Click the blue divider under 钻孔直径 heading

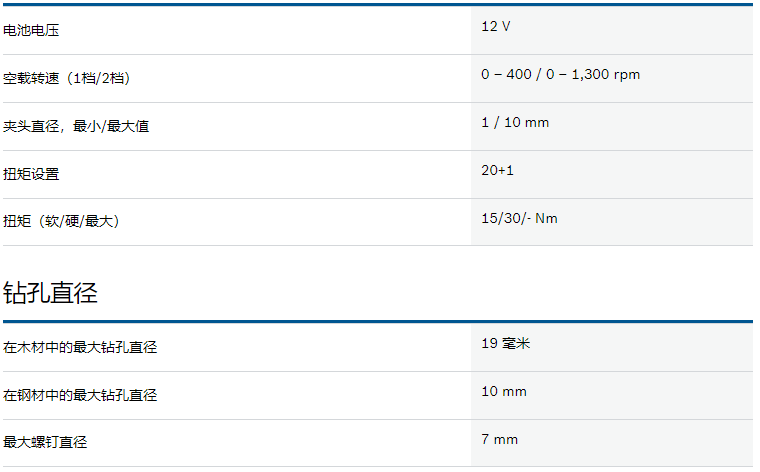pos(378,321)
